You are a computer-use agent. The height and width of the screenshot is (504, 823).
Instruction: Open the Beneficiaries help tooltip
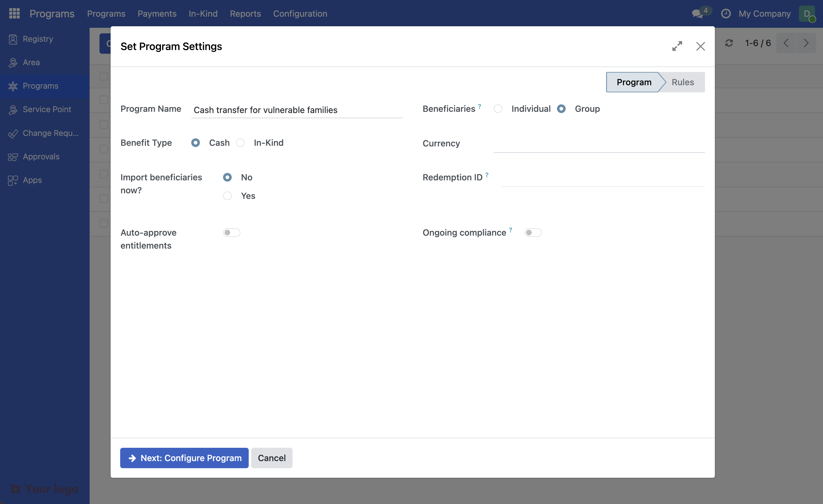tap(480, 106)
